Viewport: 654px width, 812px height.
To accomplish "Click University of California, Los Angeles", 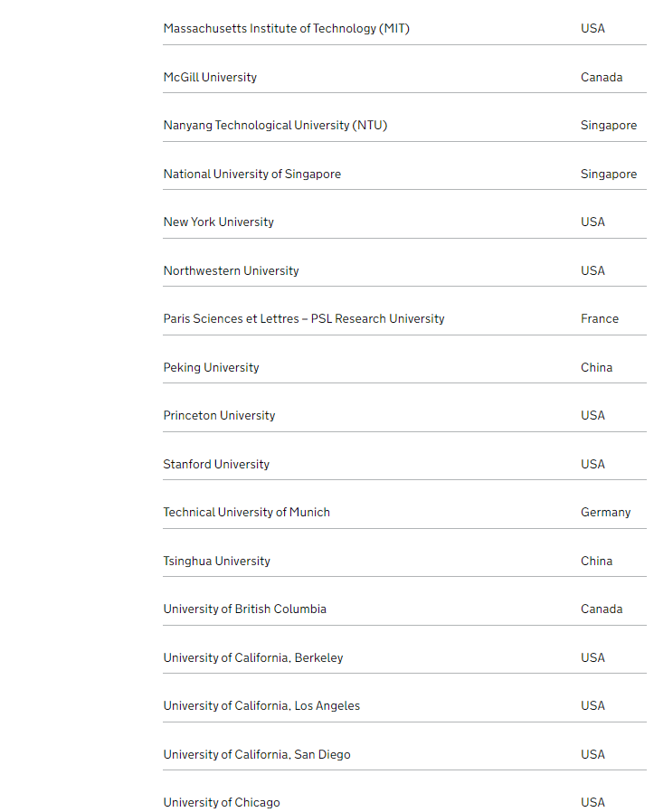I will coord(261,706).
